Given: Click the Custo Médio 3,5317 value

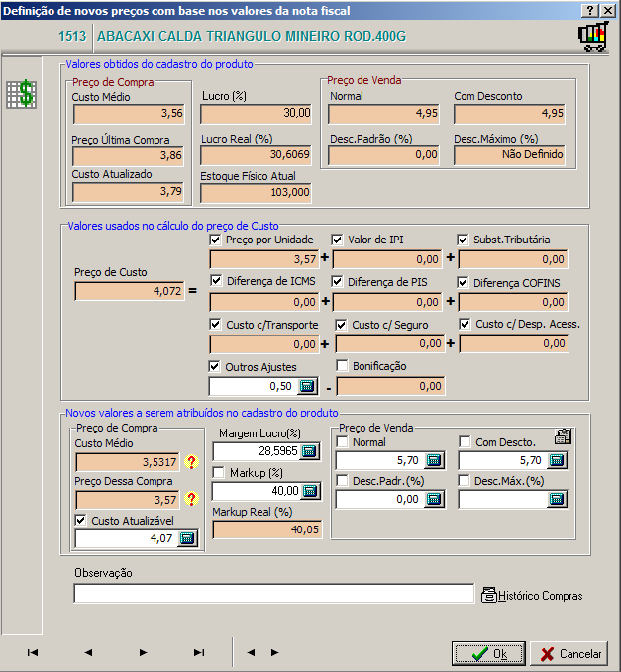Looking at the screenshot, I should (128, 462).
